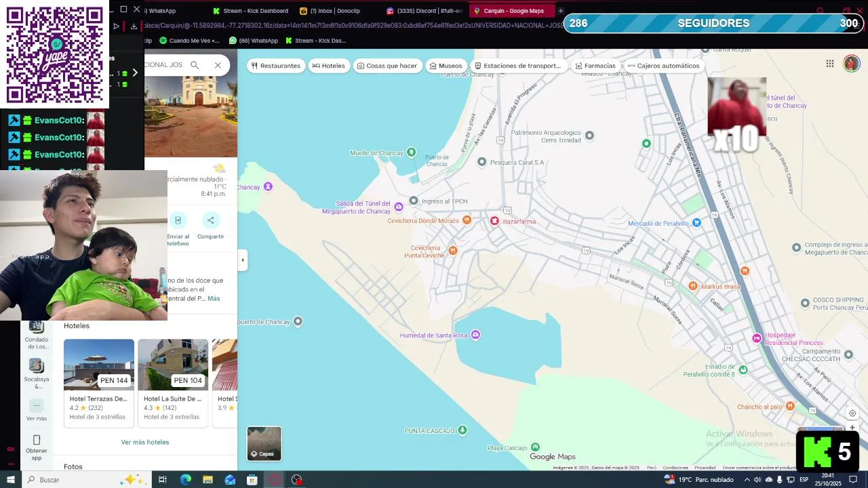
Task: Clear search with the X icon
Action: 218,65
